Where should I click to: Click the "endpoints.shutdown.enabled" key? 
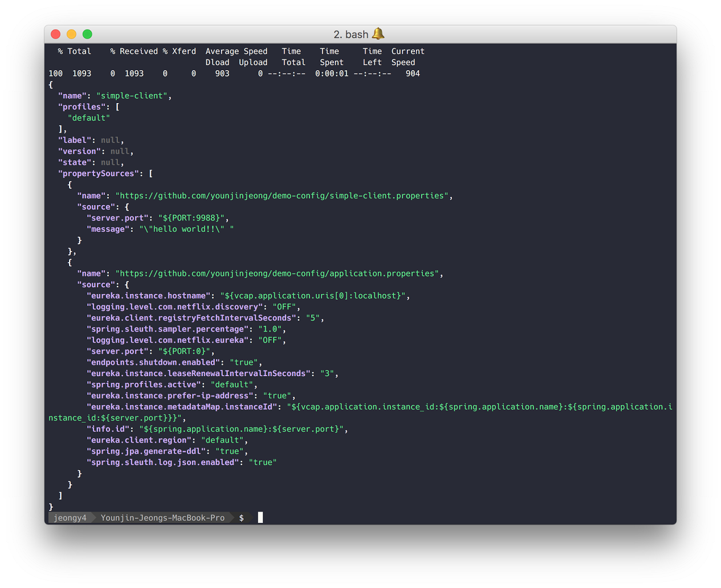point(153,363)
